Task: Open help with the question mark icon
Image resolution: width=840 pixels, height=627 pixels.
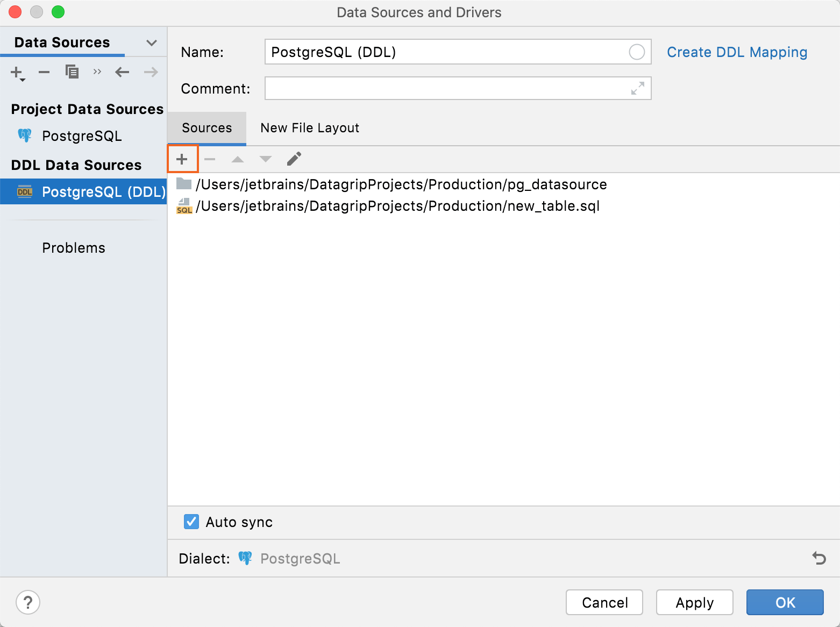Action: [x=28, y=602]
